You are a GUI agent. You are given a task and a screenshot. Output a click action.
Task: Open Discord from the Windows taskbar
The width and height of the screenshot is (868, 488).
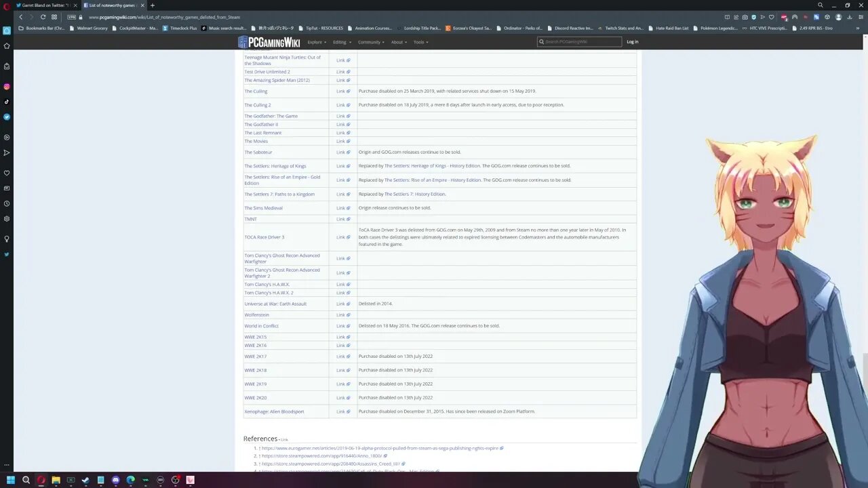115,480
